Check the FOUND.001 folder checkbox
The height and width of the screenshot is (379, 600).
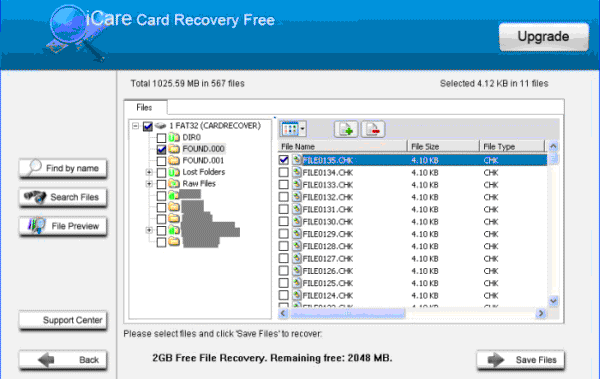tap(161, 161)
